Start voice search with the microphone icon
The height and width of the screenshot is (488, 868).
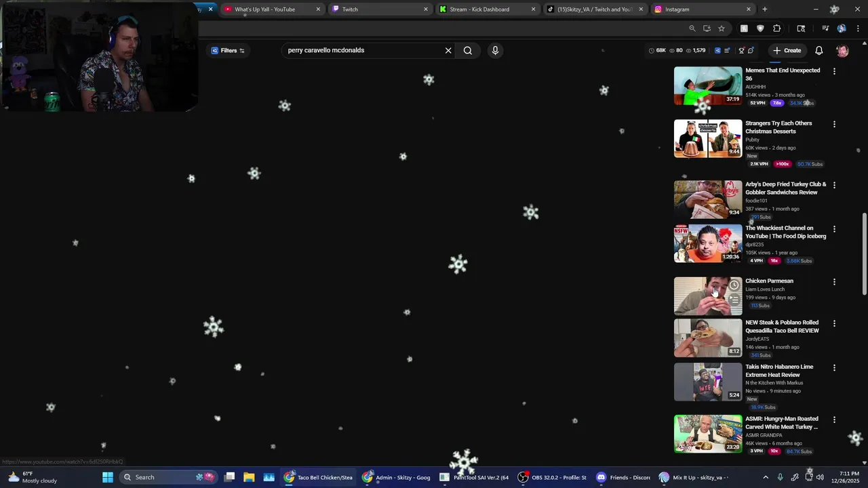click(495, 50)
